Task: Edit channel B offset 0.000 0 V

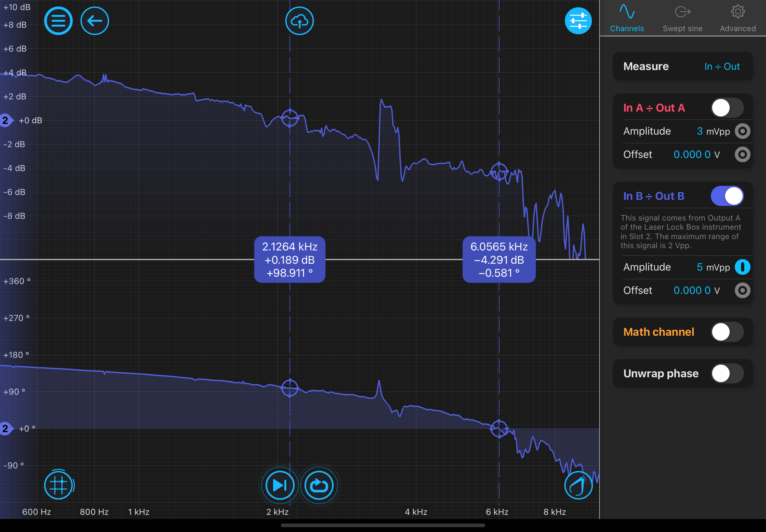Action: coord(696,290)
